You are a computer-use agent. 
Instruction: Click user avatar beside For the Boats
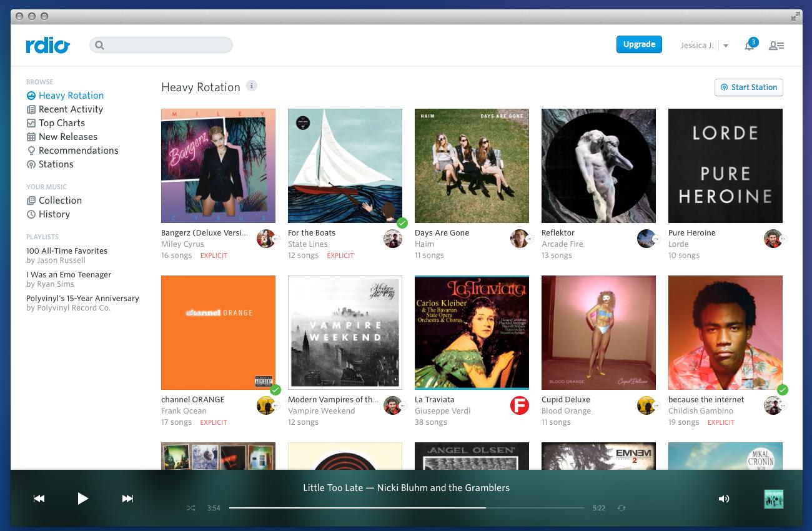393,239
